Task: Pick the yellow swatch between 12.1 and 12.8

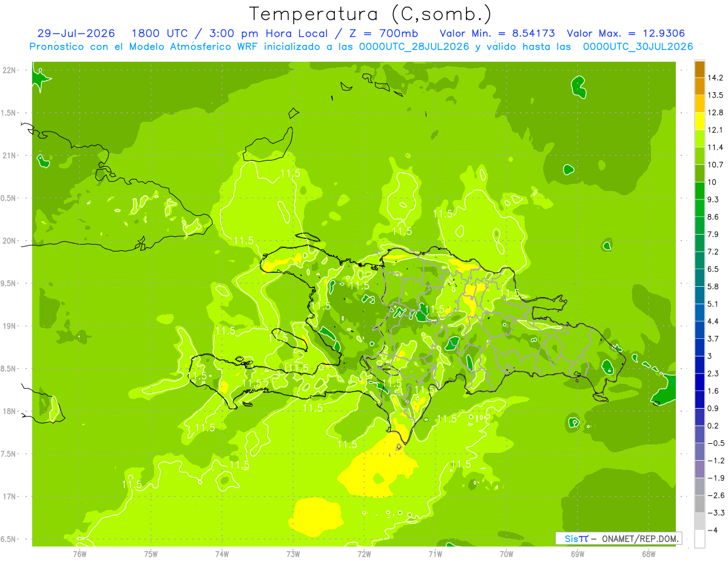Action: (x=699, y=121)
